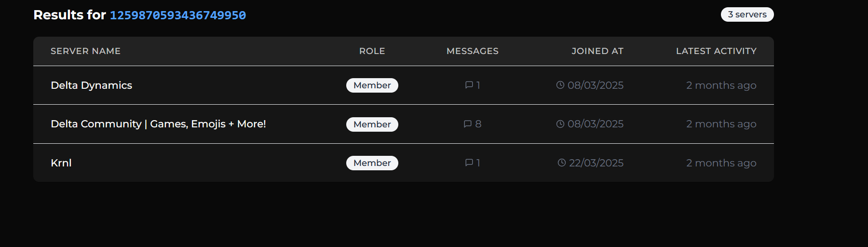868x247 pixels.
Task: Open the Krnl server entry
Action: point(61,163)
